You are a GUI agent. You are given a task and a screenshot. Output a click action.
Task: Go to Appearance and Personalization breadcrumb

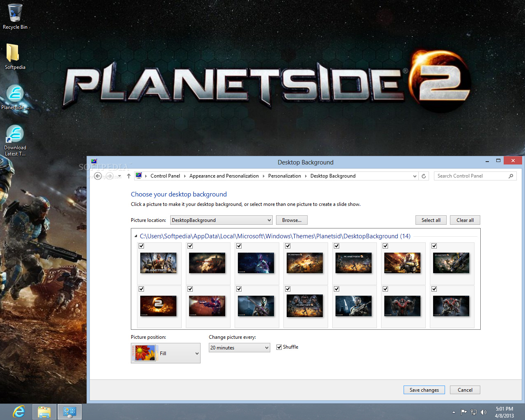224,176
